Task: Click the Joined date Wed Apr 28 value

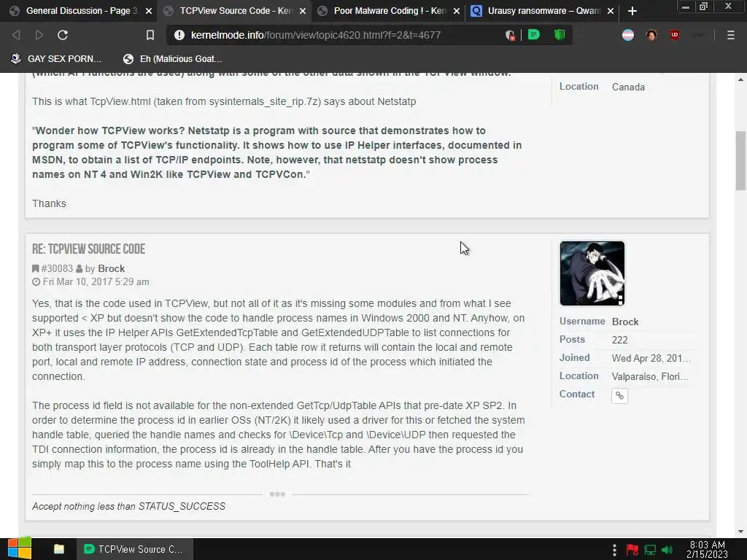Action: click(651, 358)
